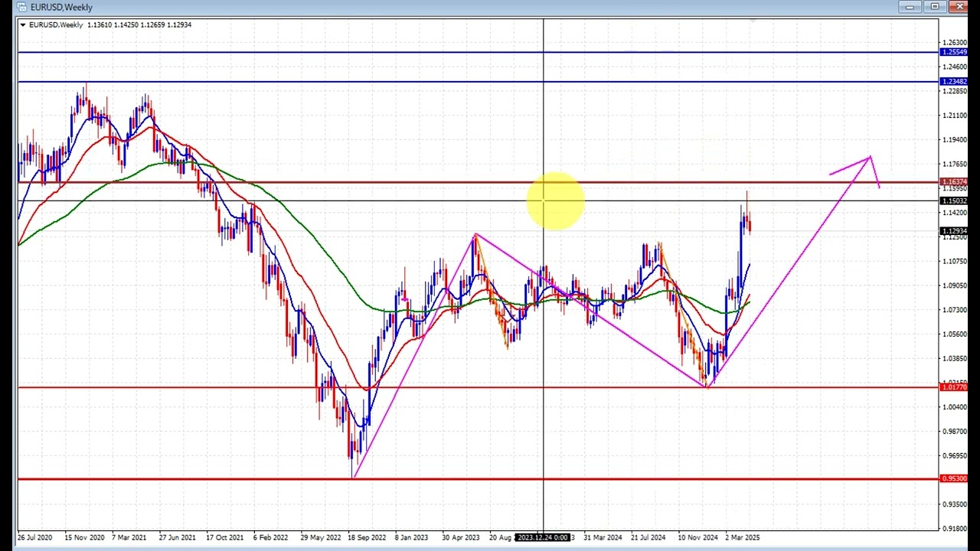The width and height of the screenshot is (980, 551).
Task: Maximize the EURUSD,Weekly chart window
Action: [934, 7]
